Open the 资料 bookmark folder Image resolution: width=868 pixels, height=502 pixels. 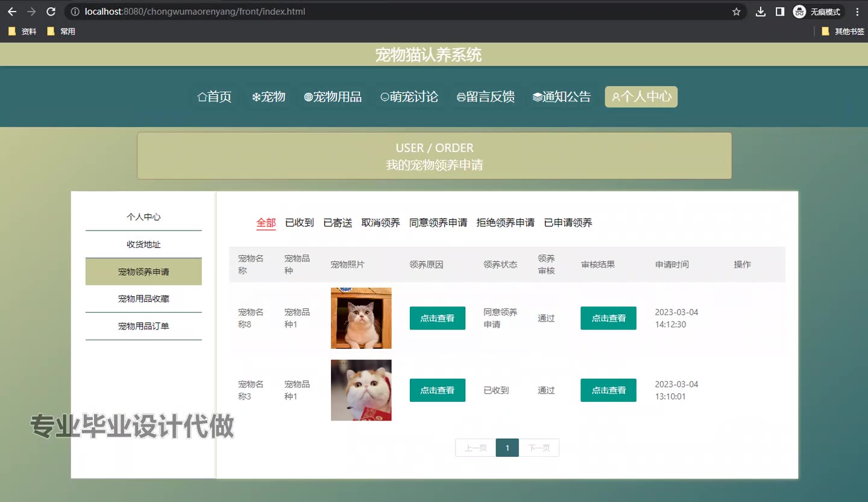[22, 31]
